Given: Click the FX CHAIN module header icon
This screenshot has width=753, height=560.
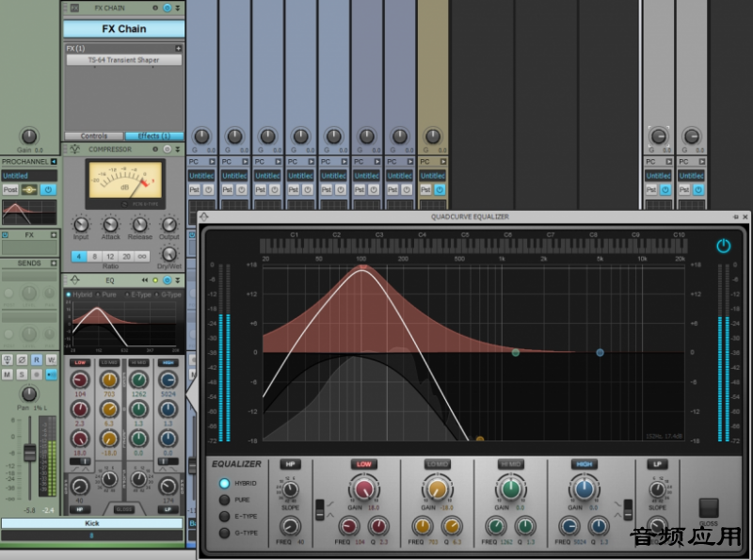Looking at the screenshot, I should coord(75,8).
